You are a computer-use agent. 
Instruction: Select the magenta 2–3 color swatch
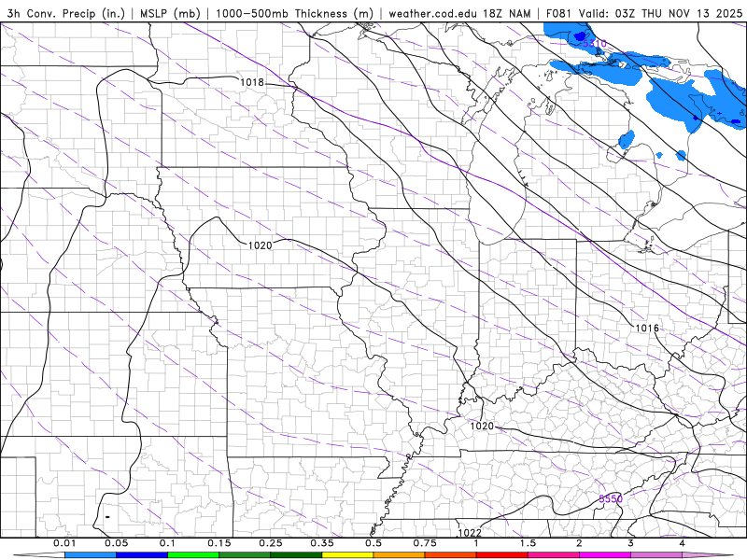pos(605,555)
